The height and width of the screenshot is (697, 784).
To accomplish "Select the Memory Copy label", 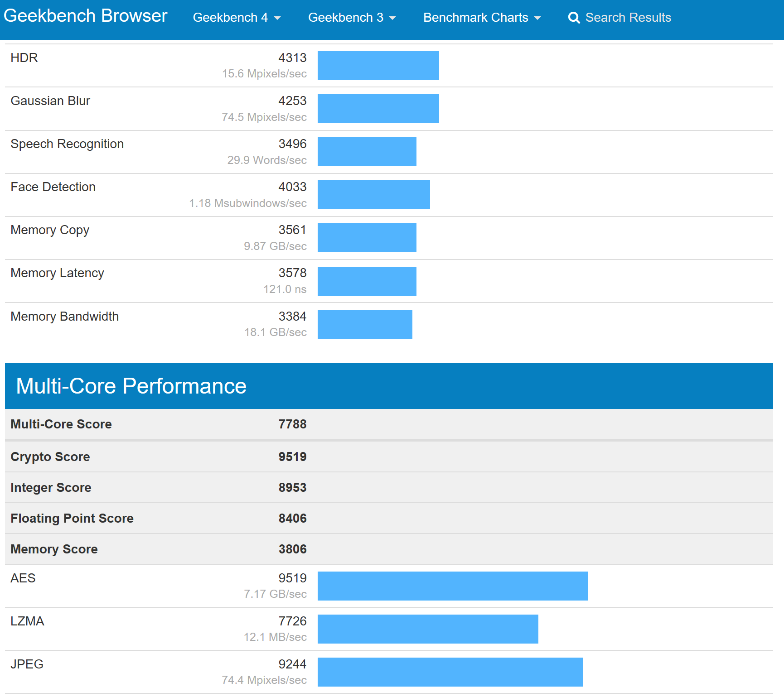I will click(x=50, y=230).
